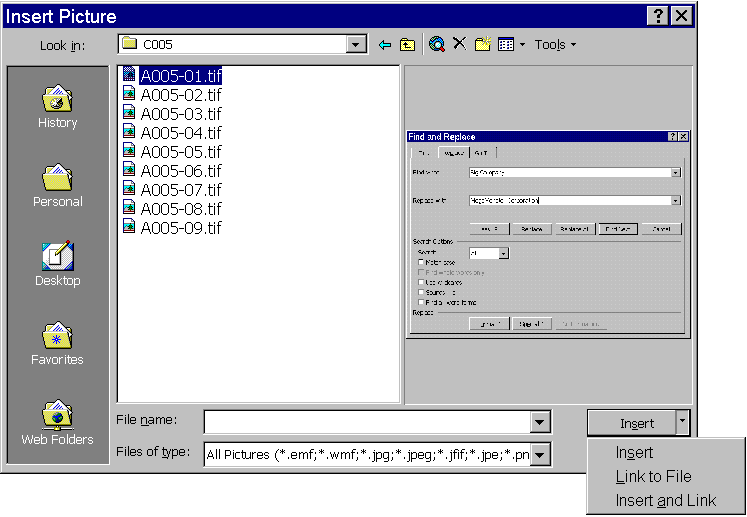Choose Insert and Link option
747x517 pixels.
pos(665,501)
